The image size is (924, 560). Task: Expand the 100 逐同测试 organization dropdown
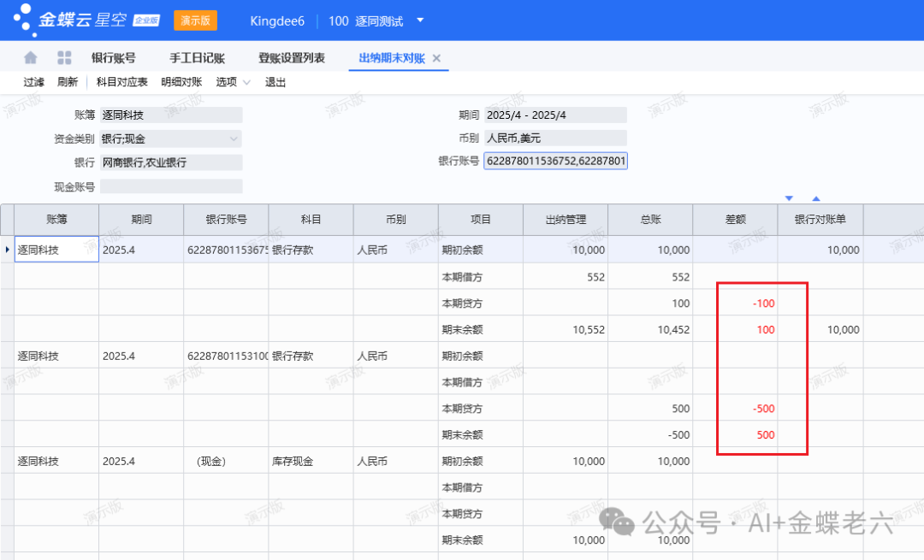click(419, 21)
